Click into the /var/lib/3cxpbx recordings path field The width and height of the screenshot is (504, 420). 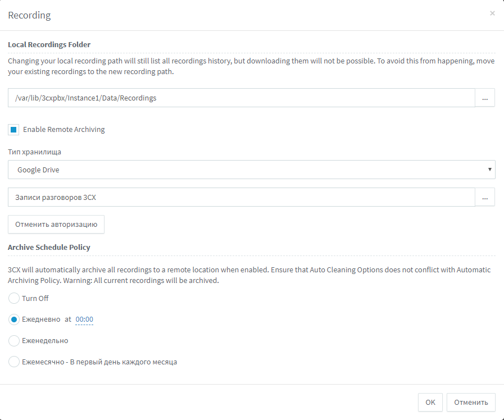[x=242, y=98]
